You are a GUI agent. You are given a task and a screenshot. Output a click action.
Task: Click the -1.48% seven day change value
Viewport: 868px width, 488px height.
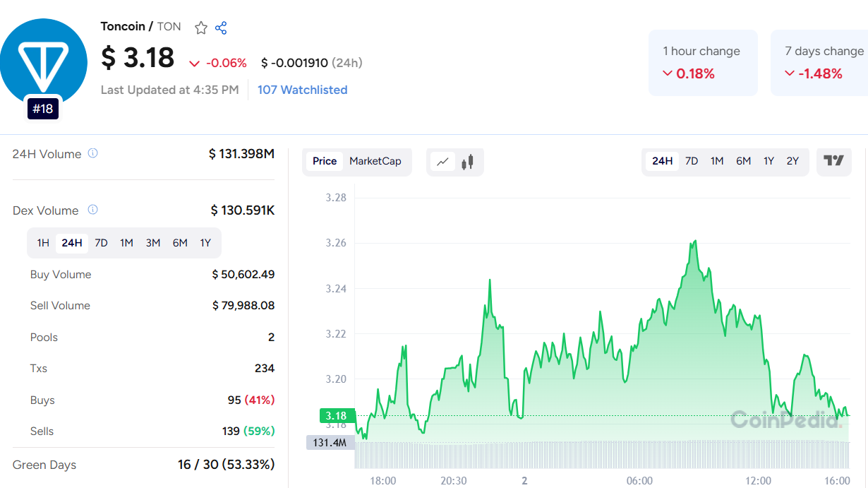pyautogui.click(x=813, y=73)
